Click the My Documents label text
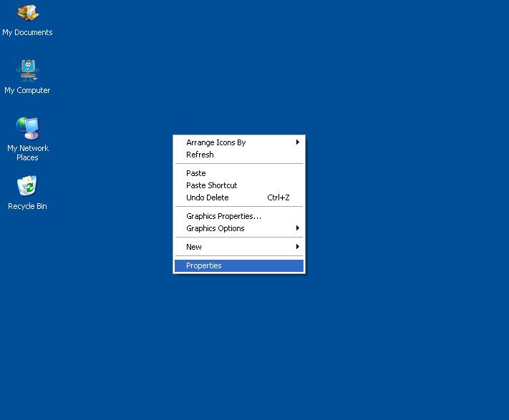Image resolution: width=509 pixels, height=420 pixels. click(27, 32)
